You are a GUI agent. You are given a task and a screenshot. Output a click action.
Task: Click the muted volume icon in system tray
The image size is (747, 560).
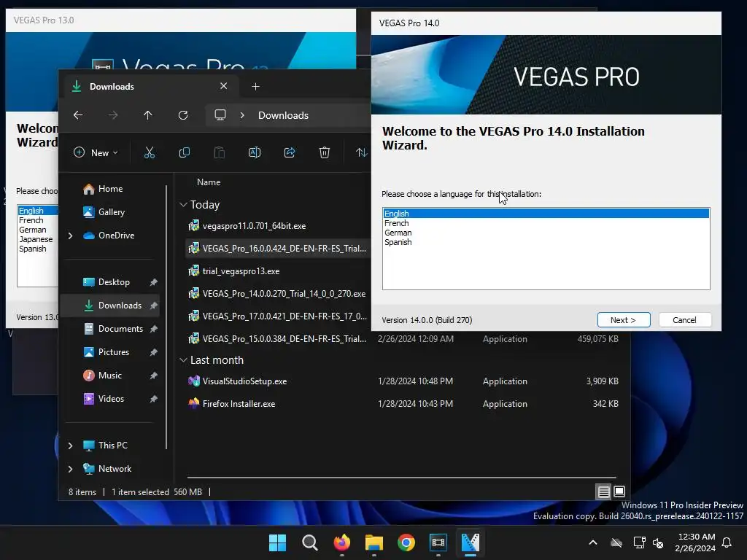658,542
